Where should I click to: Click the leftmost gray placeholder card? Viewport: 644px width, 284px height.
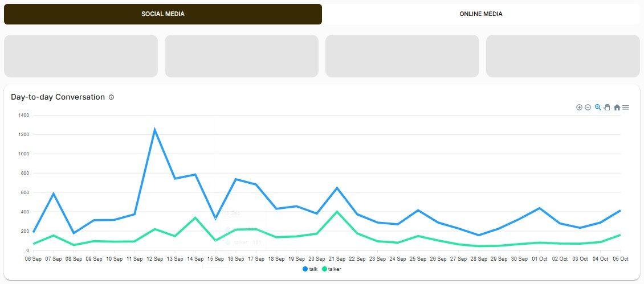81,56
